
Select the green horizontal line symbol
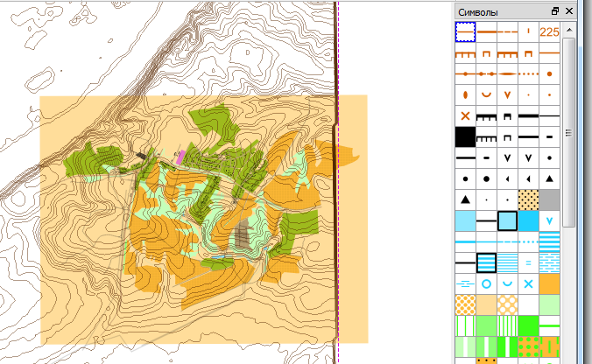[549, 325]
